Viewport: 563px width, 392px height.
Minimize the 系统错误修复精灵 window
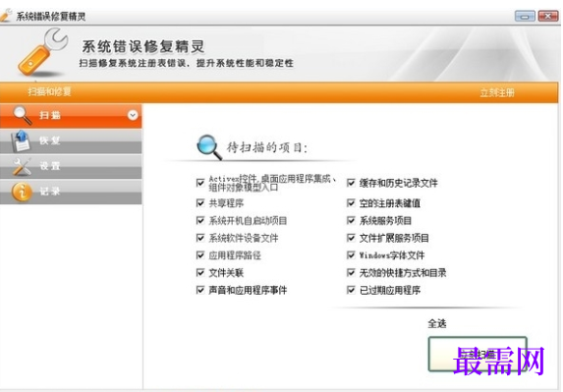(525, 16)
